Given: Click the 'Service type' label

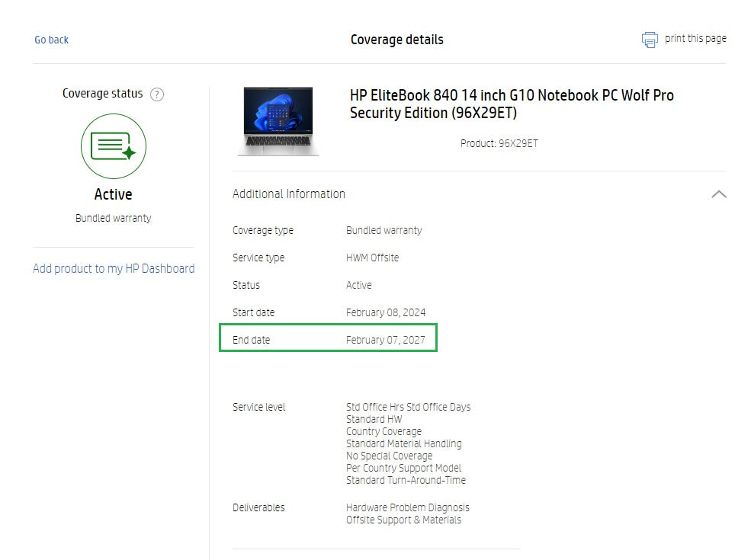Looking at the screenshot, I should coord(258,258).
